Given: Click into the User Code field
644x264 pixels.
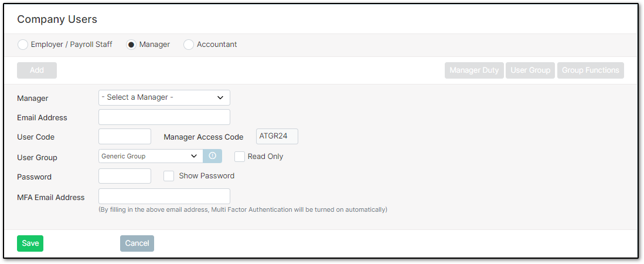Looking at the screenshot, I should [125, 137].
